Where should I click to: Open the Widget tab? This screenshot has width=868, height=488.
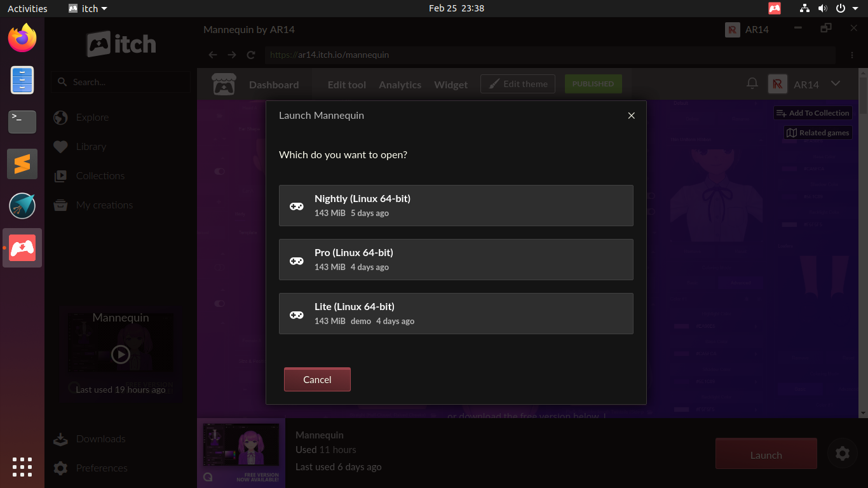pos(451,85)
